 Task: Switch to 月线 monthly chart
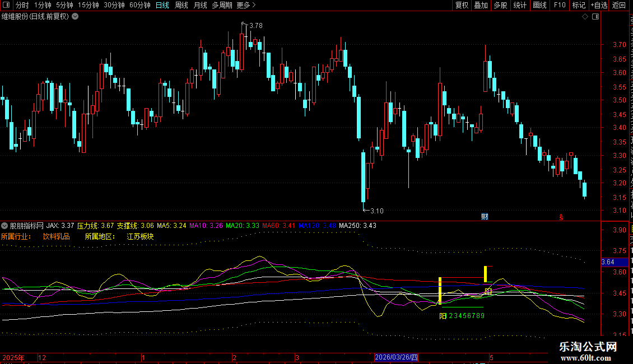(200, 5)
